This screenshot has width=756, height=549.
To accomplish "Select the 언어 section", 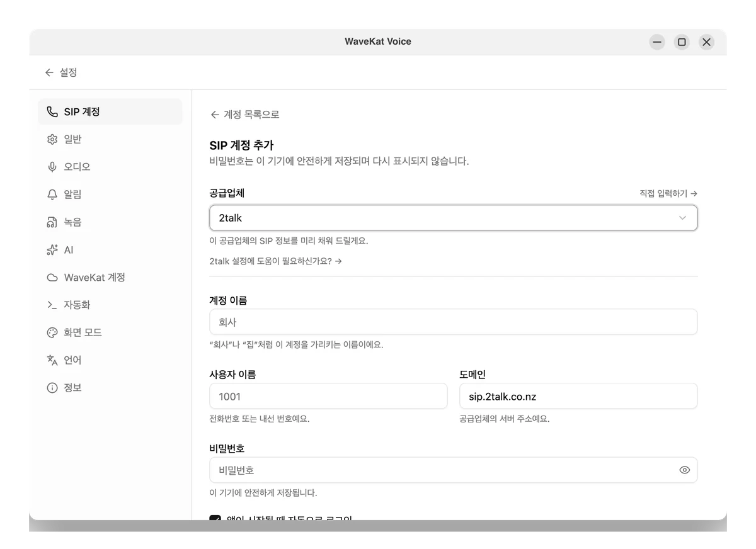I will tap(110, 360).
